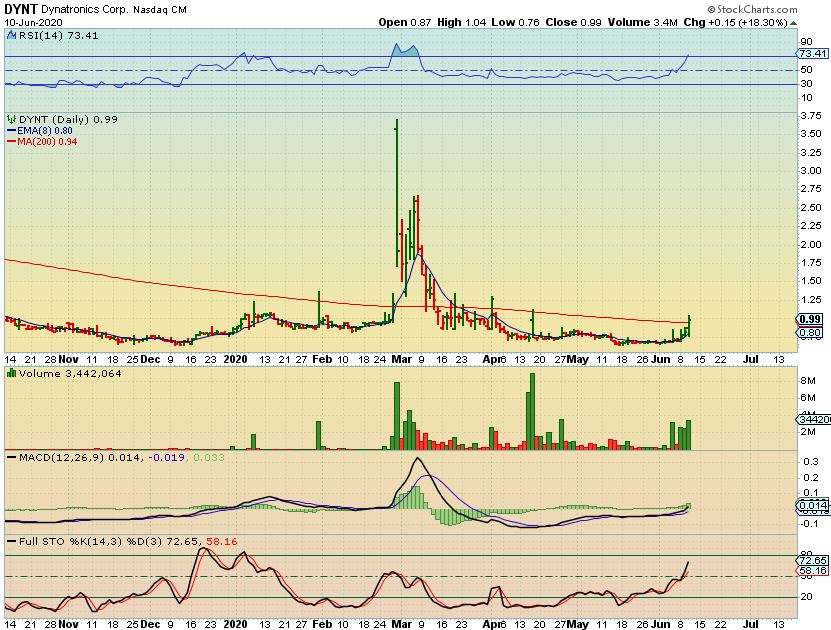The width and height of the screenshot is (831, 630).
Task: Click the 0.3 level on MACD axis
Action: click(x=811, y=462)
